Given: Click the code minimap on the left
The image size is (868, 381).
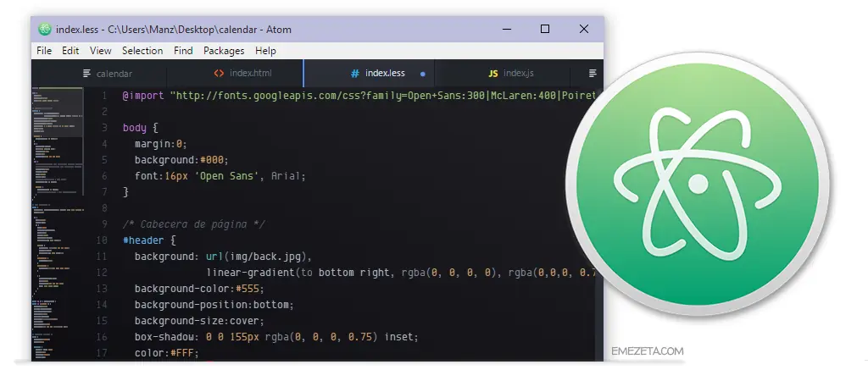Looking at the screenshot, I should pyautogui.click(x=58, y=224).
